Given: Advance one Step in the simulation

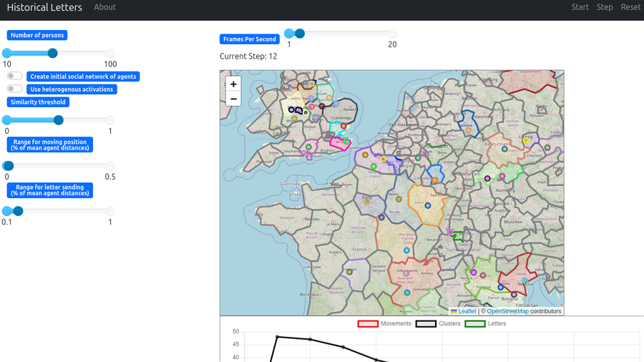Looking at the screenshot, I should [x=605, y=7].
